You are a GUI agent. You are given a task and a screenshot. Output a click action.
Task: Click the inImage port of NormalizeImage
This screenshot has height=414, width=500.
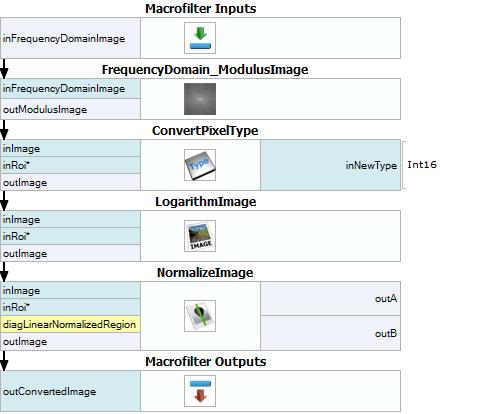pos(70,290)
